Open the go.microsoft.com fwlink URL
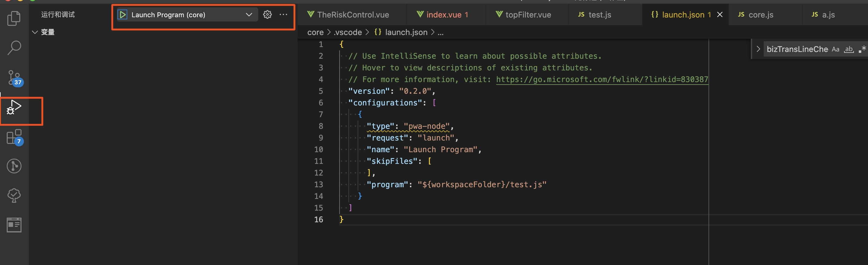868x265 pixels. pyautogui.click(x=602, y=79)
